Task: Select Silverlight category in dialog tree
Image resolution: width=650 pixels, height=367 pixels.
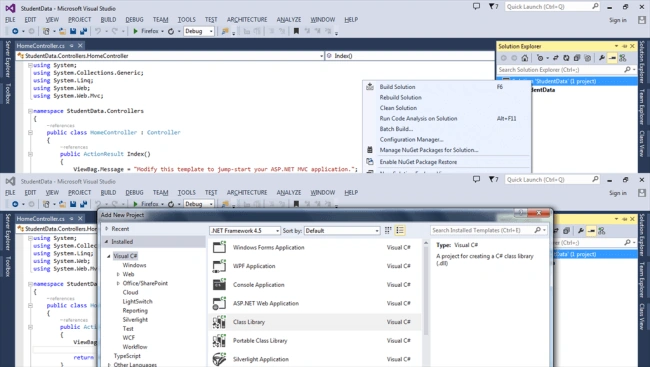Action: pyautogui.click(x=135, y=320)
